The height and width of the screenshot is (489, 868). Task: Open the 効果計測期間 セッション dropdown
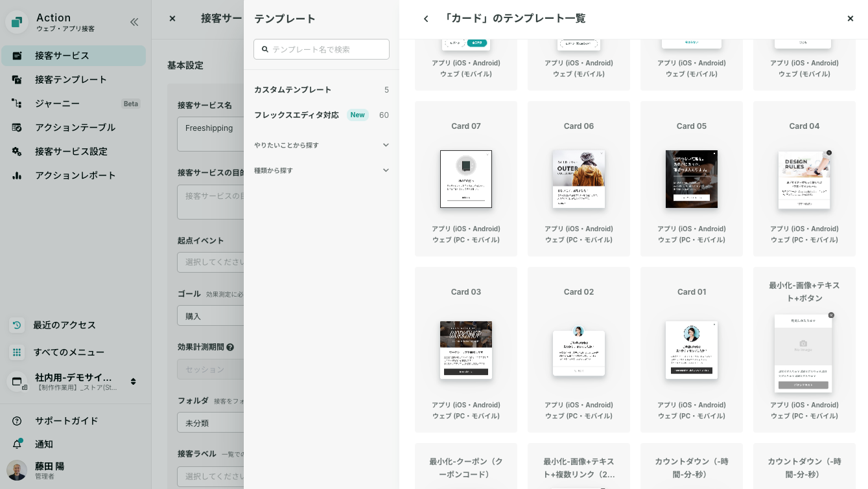point(211,369)
